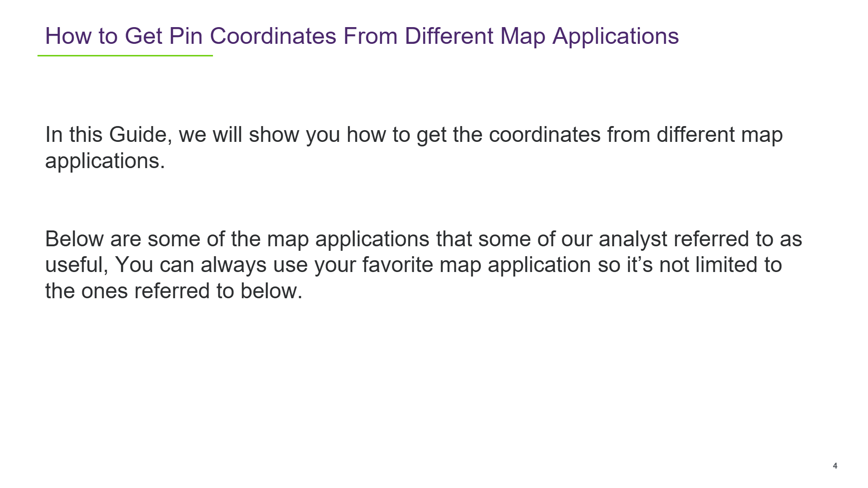
Task: Click the slide number 4
Action: (835, 466)
